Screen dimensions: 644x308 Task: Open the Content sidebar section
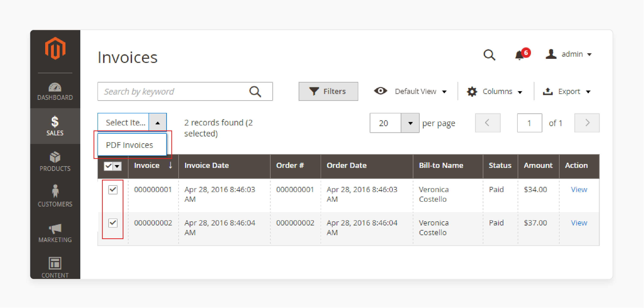[55, 267]
